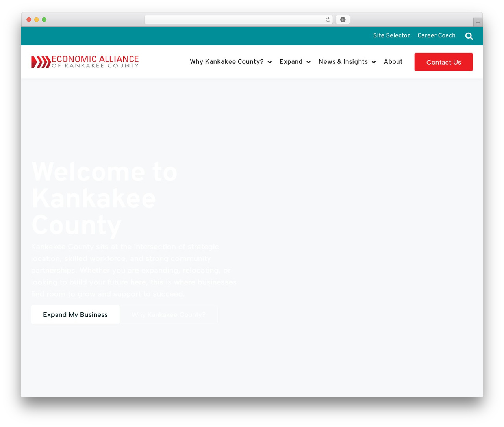Minimize the browser with the yellow dot
Viewport: 504px width, 427px height.
click(x=37, y=20)
